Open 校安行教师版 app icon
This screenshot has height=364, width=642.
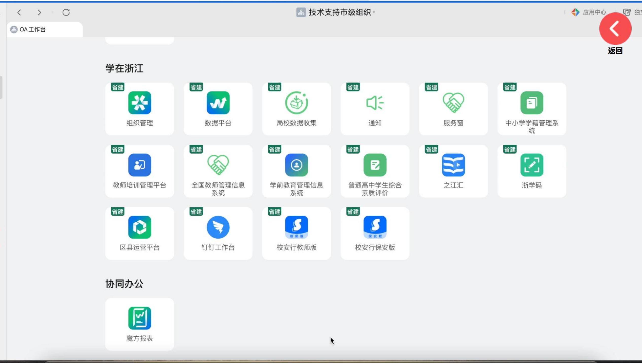[x=296, y=227]
